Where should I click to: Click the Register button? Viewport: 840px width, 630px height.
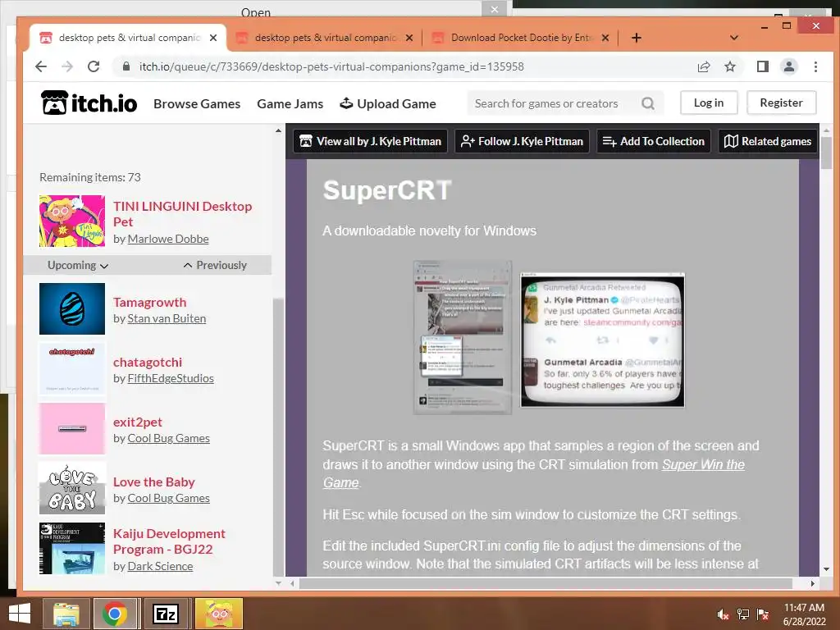tap(781, 103)
